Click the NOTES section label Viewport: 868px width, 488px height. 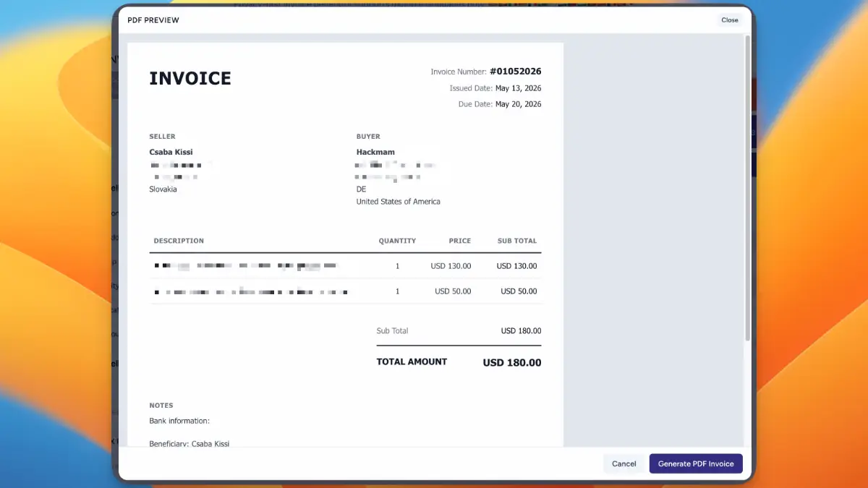(x=161, y=406)
